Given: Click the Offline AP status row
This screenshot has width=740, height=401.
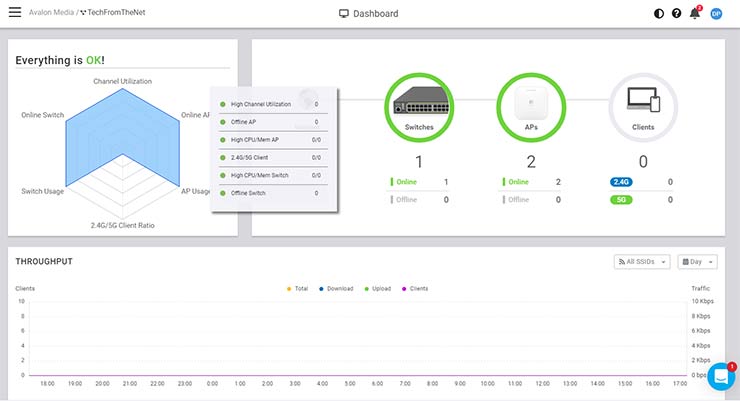Looking at the screenshot, I should pyautogui.click(x=270, y=122).
